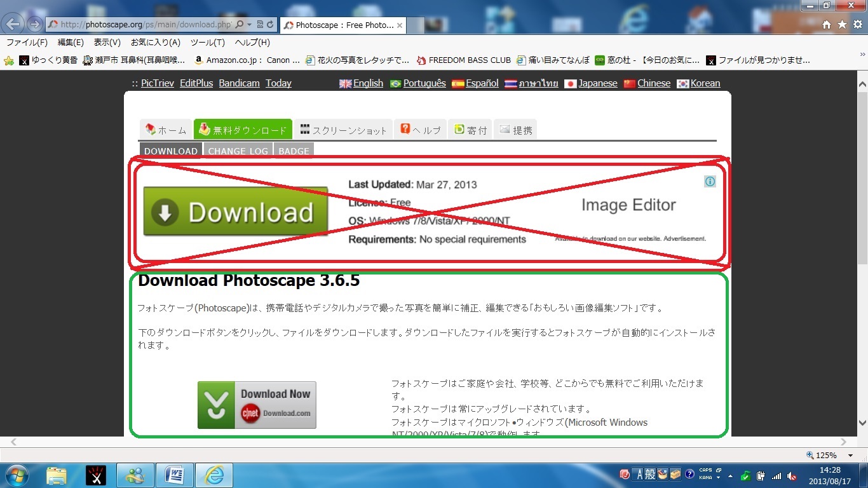Follow the PicTriev link

pos(158,83)
